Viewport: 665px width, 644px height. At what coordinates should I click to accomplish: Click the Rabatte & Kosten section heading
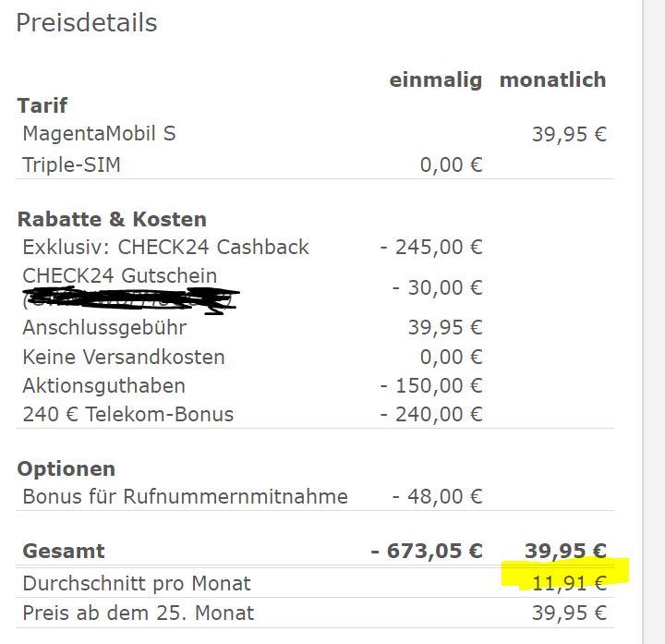coord(112,220)
